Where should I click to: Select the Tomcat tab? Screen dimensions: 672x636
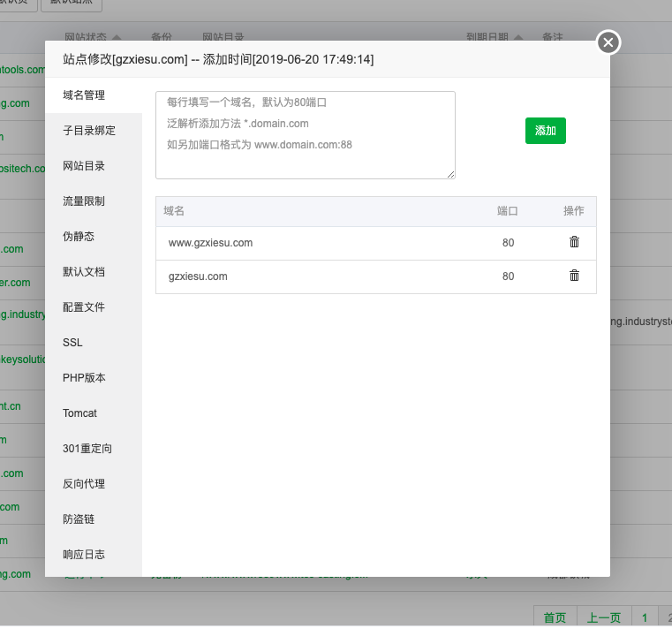(79, 413)
